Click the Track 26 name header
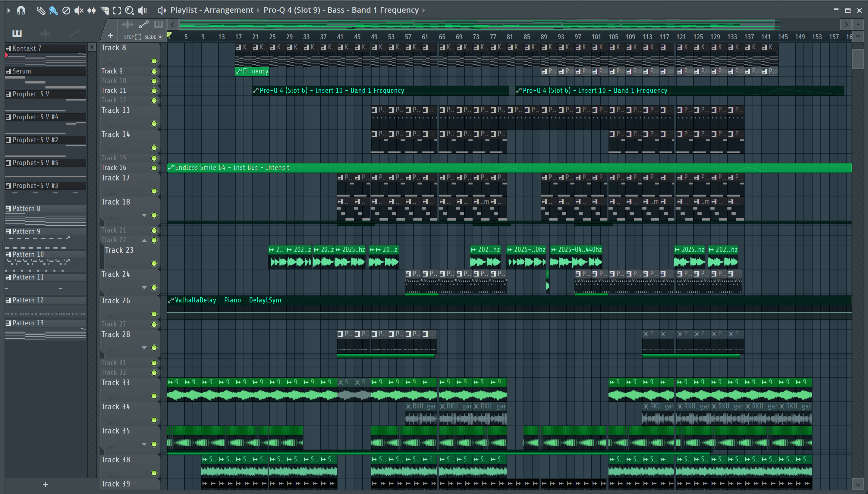This screenshot has height=494, width=868. pos(116,301)
